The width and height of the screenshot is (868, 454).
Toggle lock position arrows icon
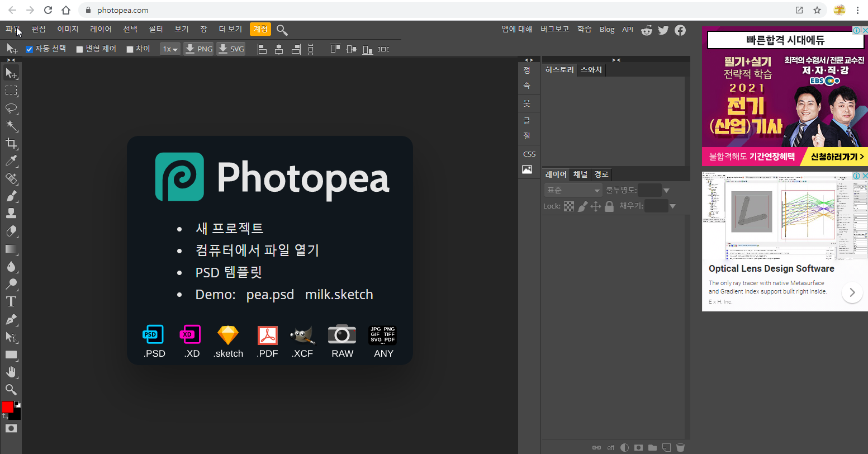tap(596, 206)
